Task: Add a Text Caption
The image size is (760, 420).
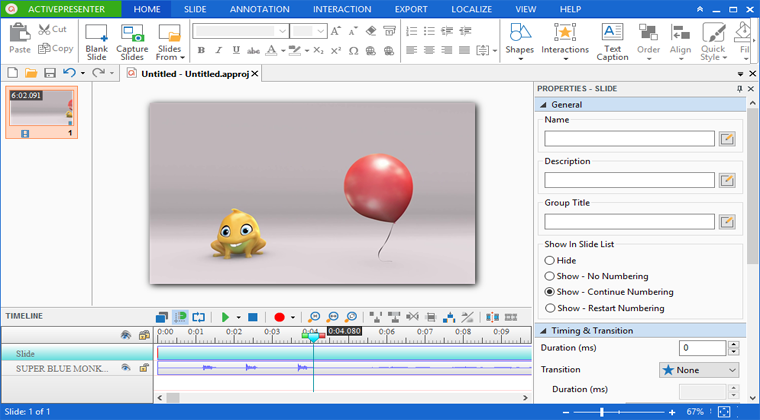Action: [x=612, y=41]
